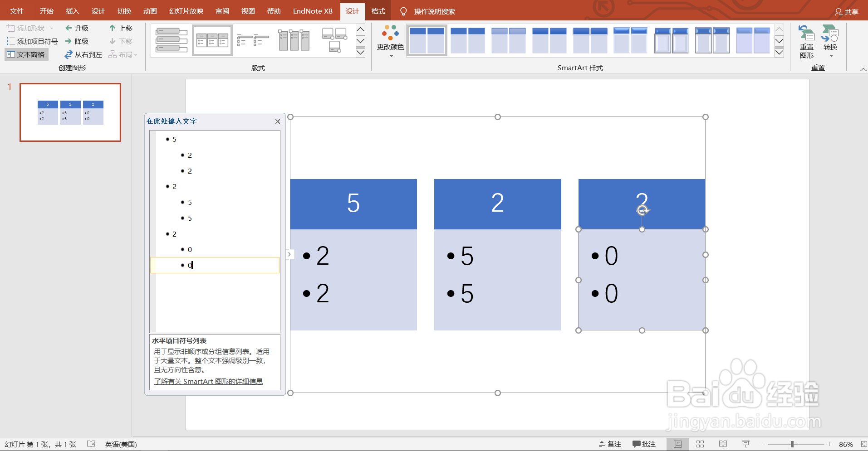Select the third layout thumbnail in gallery
The image size is (868, 451).
click(253, 40)
